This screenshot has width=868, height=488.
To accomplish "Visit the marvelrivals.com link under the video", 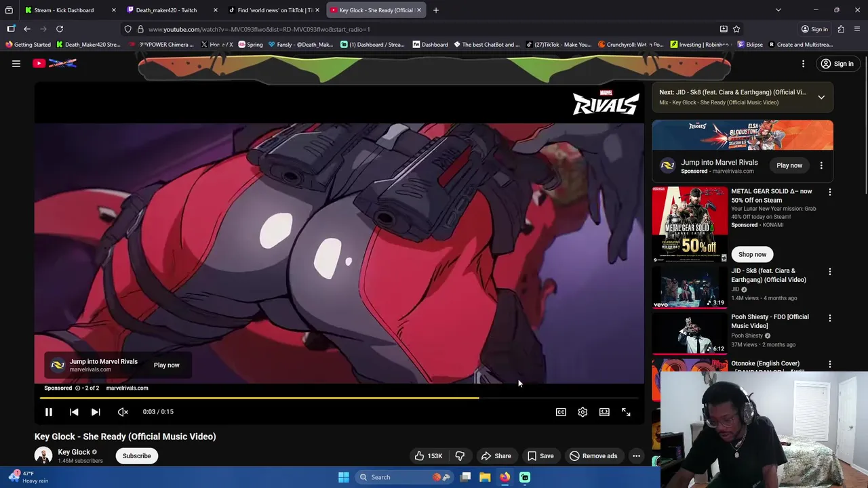I will [127, 388].
